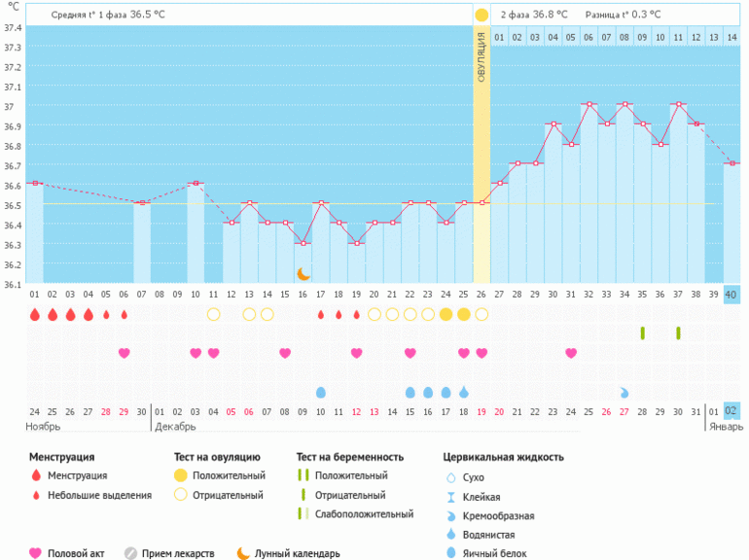Click the 'Лунный календарь' legend moon icon
749x560 pixels.
coord(243,553)
